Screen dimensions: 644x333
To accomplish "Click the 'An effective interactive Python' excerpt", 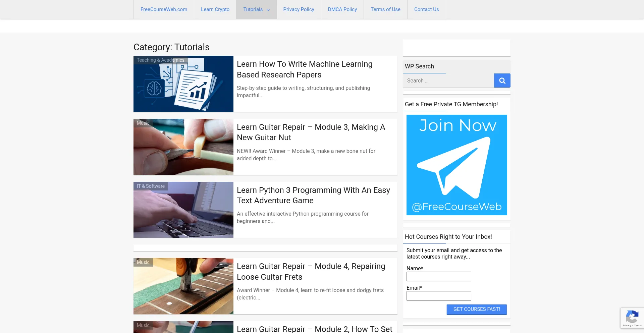I will [303, 217].
